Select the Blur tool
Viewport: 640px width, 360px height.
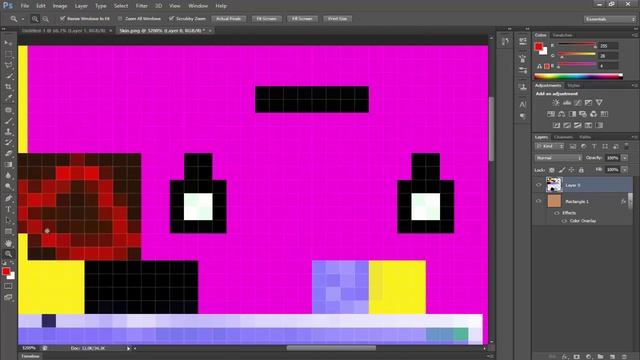coord(8,176)
